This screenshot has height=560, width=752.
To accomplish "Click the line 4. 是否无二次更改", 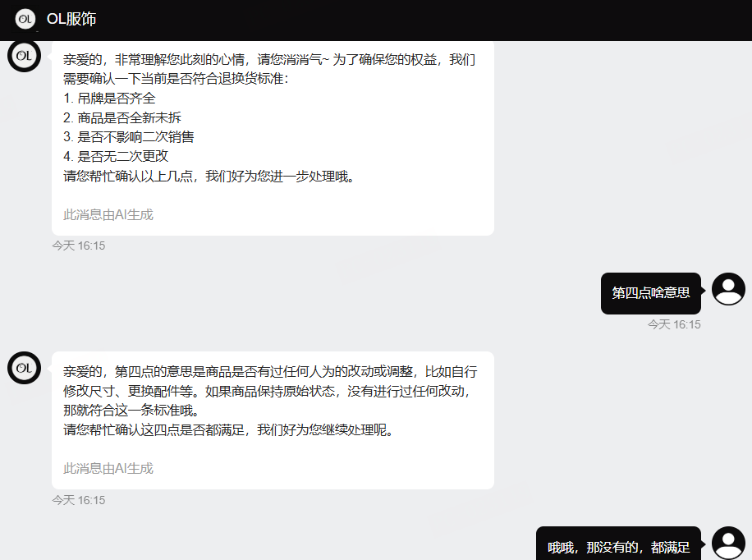I will [x=116, y=156].
